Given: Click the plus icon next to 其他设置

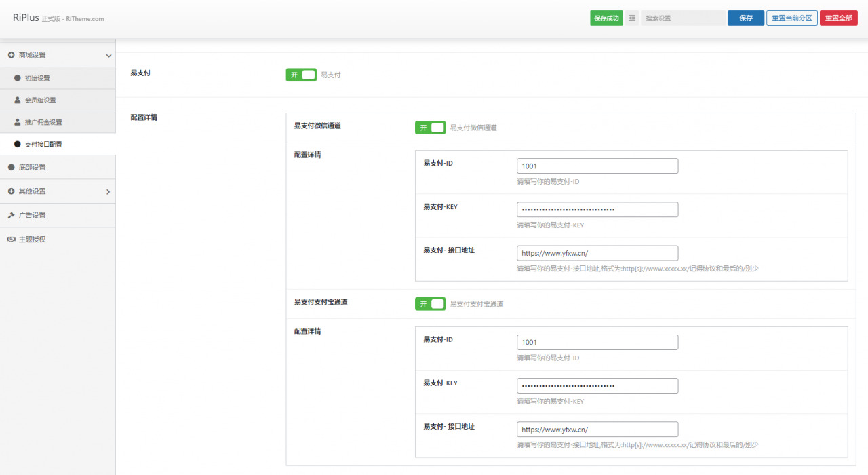Looking at the screenshot, I should tap(12, 191).
